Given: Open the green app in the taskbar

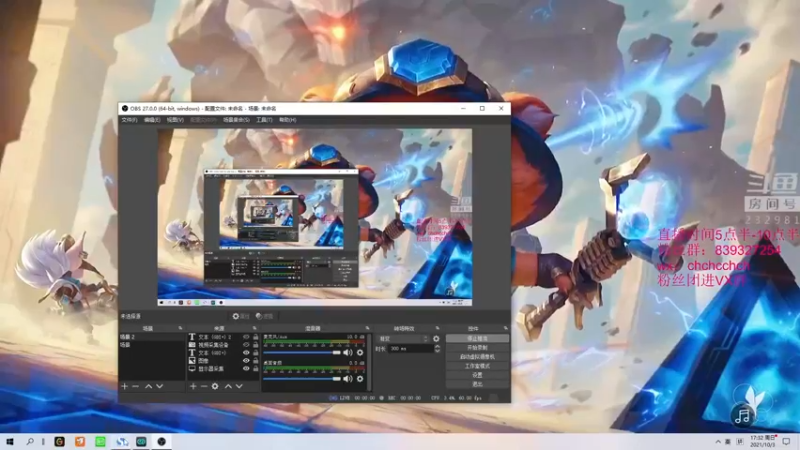Looking at the screenshot, I should click(x=101, y=441).
